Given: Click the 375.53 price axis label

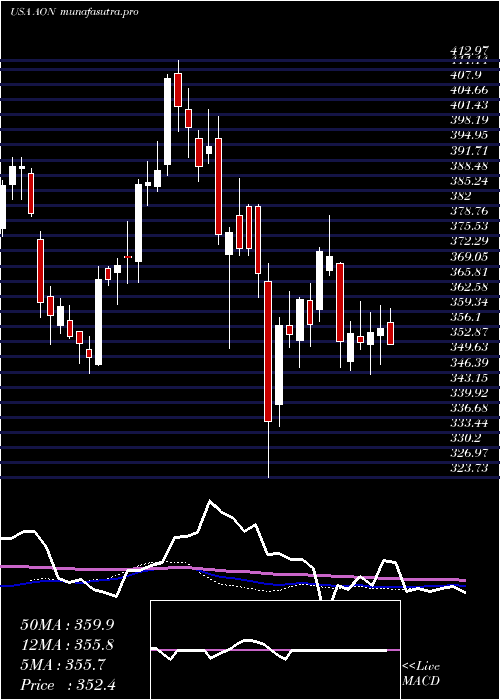Looking at the screenshot, I should (x=469, y=226).
